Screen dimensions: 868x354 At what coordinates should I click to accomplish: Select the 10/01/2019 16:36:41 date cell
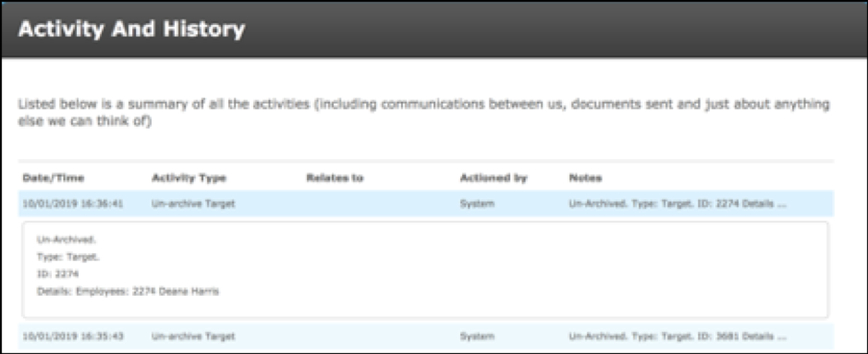(72, 203)
